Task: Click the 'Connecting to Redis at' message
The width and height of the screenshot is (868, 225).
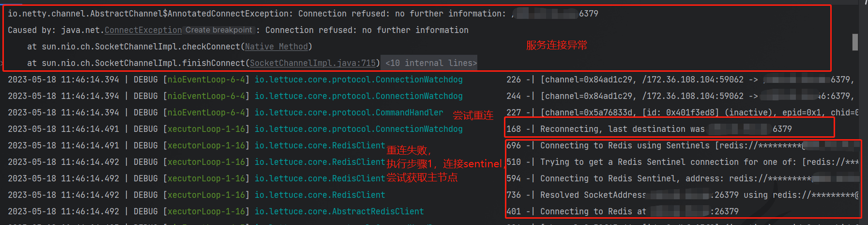Action: coord(593,211)
